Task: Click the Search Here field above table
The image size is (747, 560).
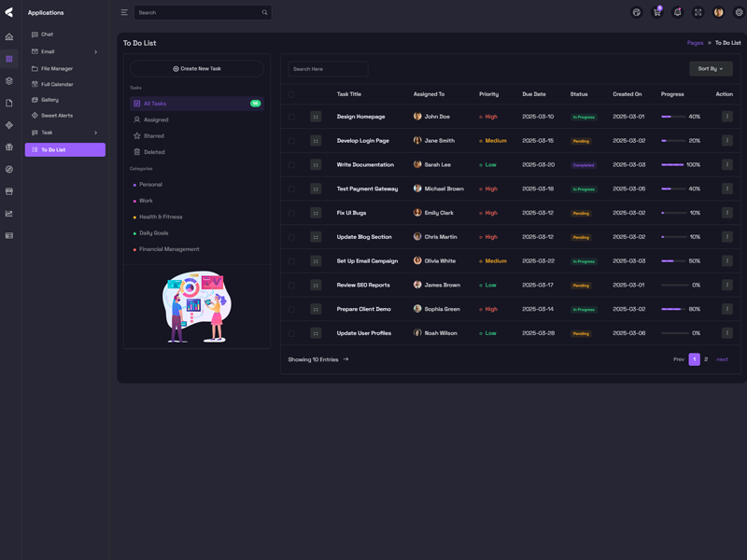Action: click(x=328, y=69)
